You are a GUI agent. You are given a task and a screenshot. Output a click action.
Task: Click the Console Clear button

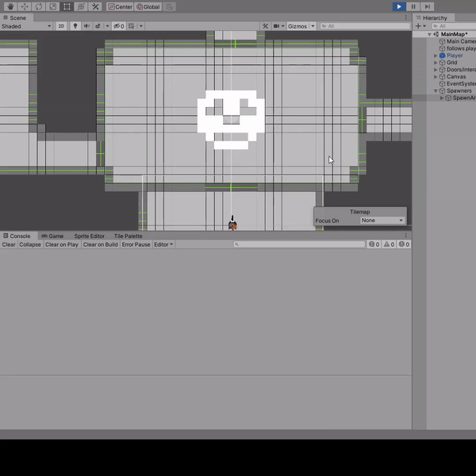coord(9,244)
